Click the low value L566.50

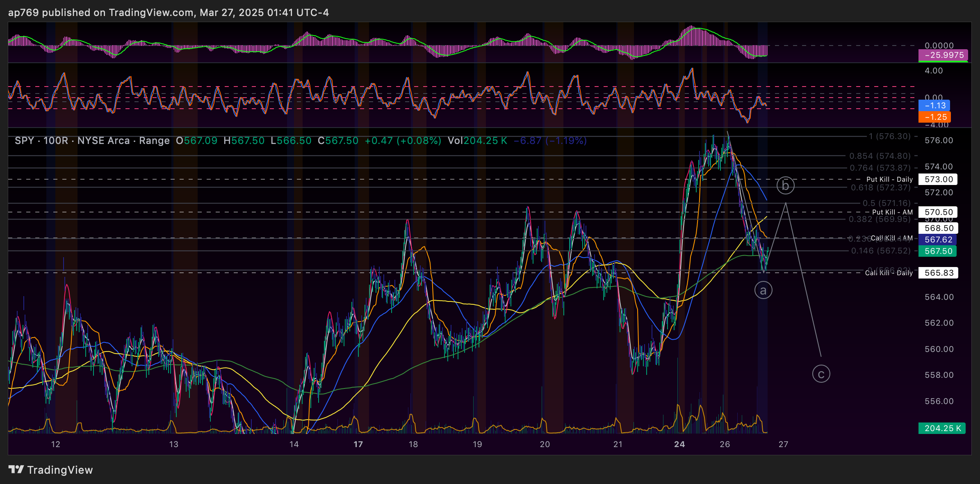[291, 141]
